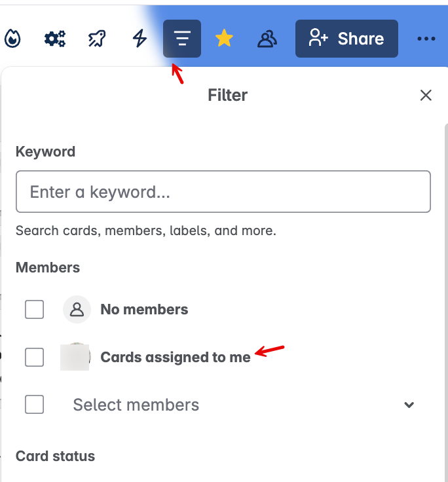Viewport: 448px width, 482px height.
Task: Open Power-Ups via the rocket icon
Action: point(97,39)
